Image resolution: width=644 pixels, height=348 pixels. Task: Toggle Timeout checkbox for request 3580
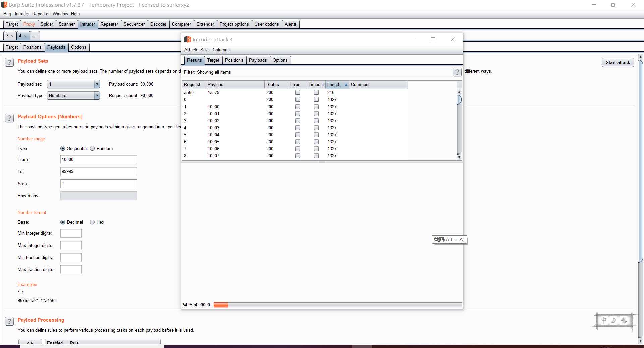coord(316,92)
